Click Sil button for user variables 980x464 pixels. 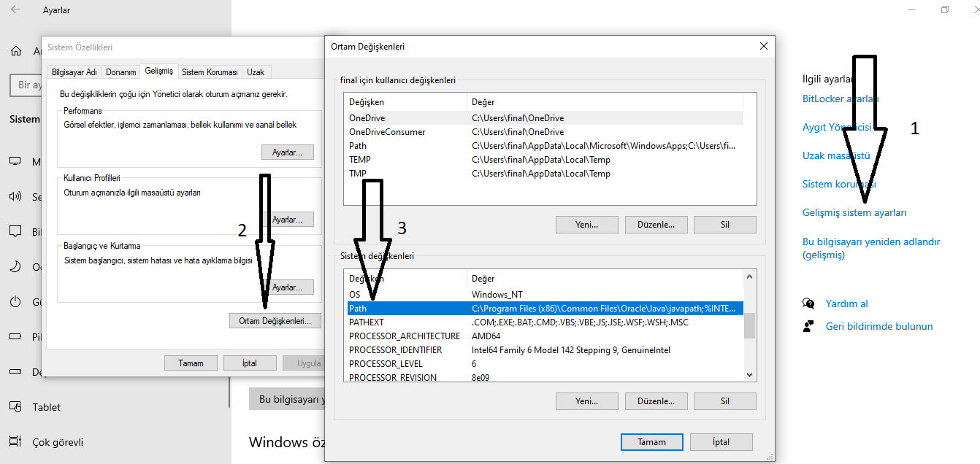click(724, 225)
